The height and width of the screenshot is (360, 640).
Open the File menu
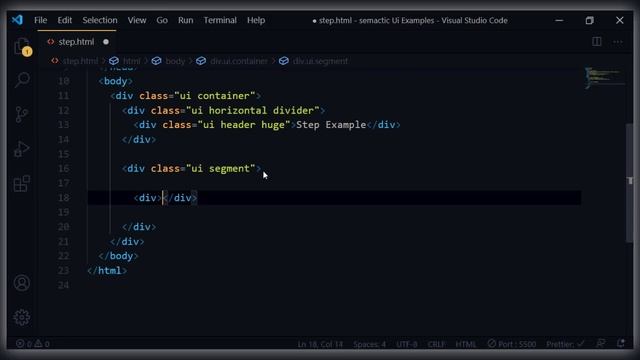pyautogui.click(x=40, y=20)
